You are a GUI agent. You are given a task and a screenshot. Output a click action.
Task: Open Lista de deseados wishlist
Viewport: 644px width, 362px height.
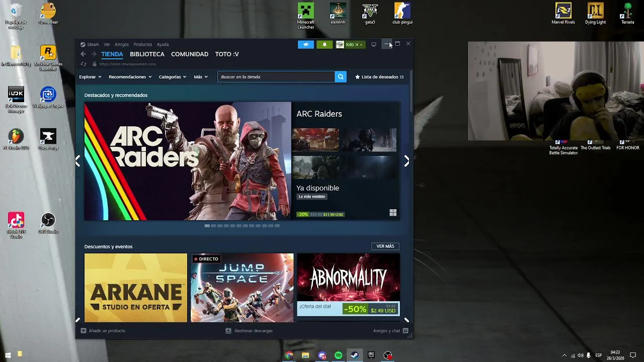[x=379, y=77]
